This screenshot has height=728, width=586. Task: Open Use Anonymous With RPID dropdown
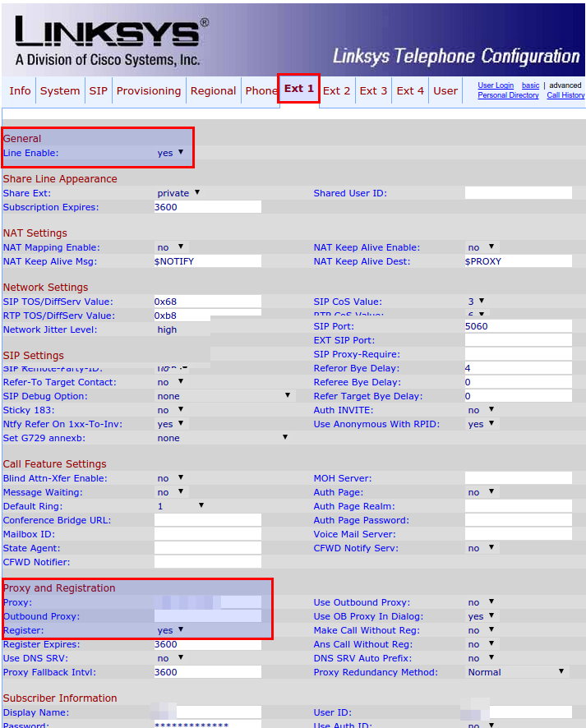click(481, 424)
